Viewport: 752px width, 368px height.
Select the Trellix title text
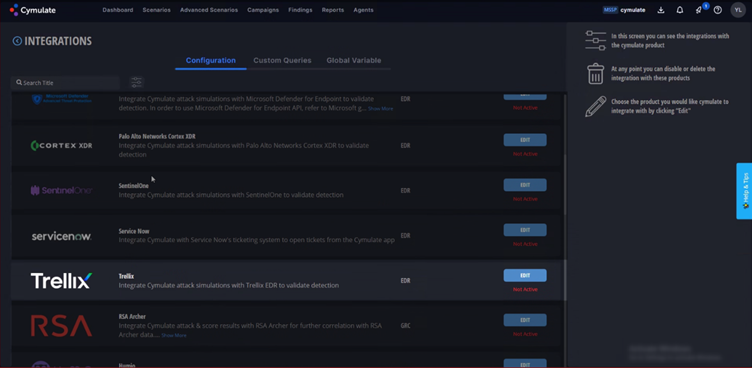126,276
